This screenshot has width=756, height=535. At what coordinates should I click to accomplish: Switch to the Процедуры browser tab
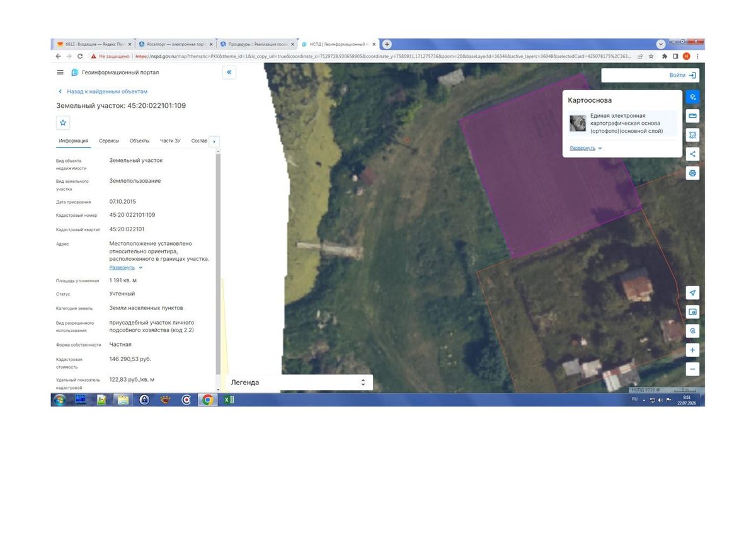pos(256,44)
